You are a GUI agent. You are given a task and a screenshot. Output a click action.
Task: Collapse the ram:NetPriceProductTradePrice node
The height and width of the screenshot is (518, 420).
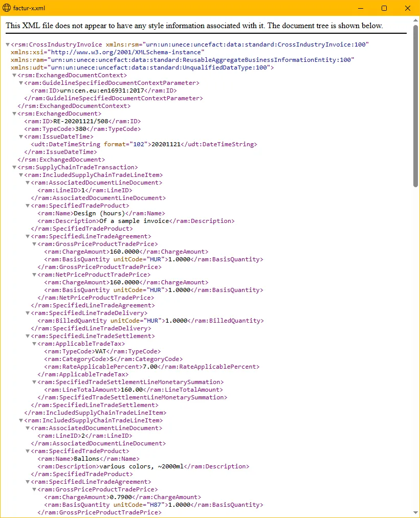pyautogui.click(x=34, y=275)
